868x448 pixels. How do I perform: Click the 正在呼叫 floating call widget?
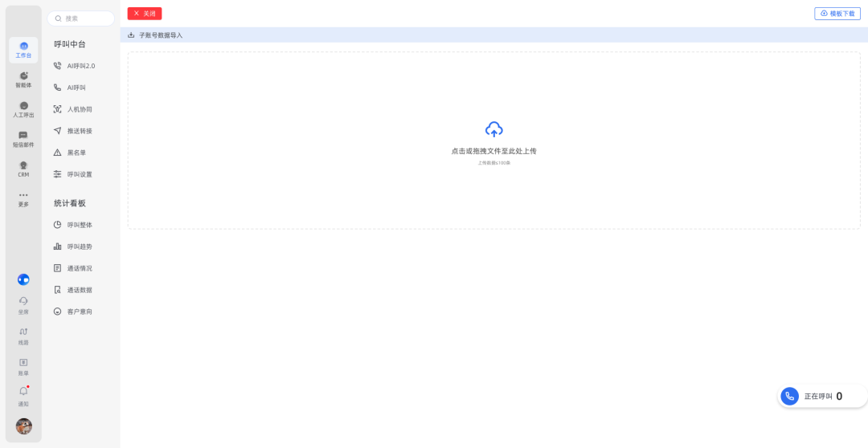tap(821, 396)
